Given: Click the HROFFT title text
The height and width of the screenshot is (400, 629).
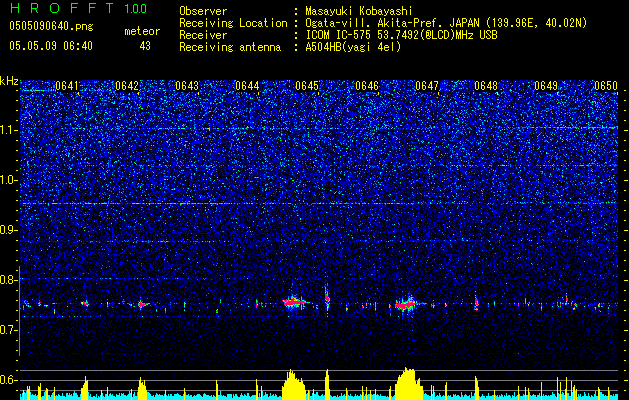Looking at the screenshot, I should [62, 8].
